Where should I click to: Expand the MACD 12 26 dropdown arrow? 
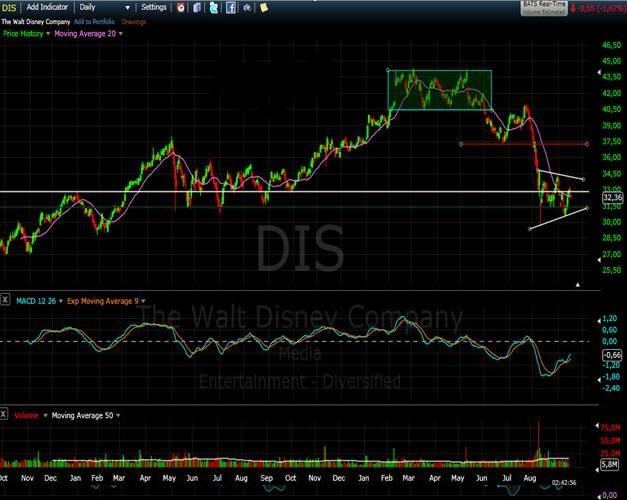[x=61, y=301]
